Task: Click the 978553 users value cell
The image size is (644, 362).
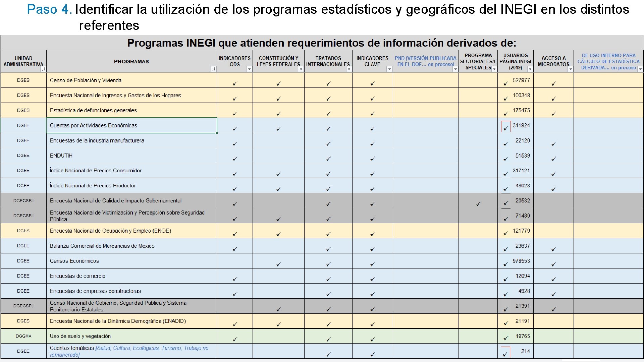Action: tap(521, 261)
